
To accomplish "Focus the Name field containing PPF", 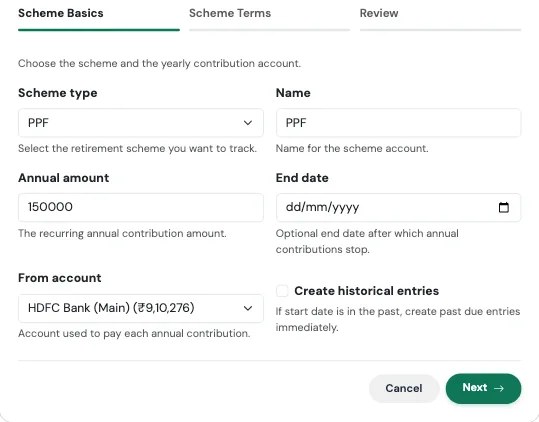I will point(398,123).
